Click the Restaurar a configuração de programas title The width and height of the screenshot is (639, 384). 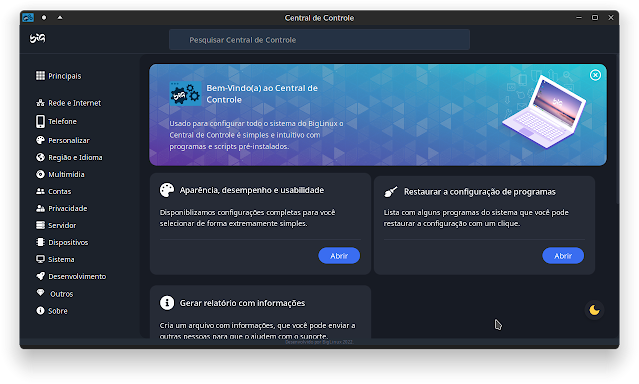pyautogui.click(x=480, y=192)
